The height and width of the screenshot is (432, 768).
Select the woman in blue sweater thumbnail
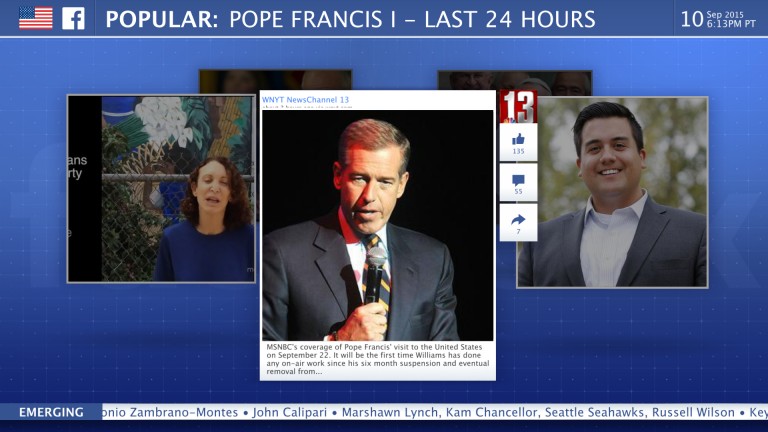(x=161, y=189)
